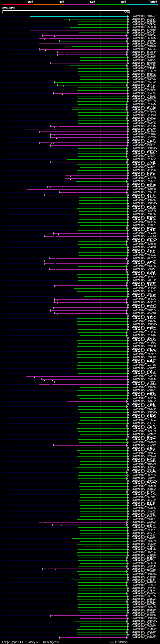The width and height of the screenshot is (160, 644).
Task: Click the ~60% magenta color legend segment
Action: (80, 4)
